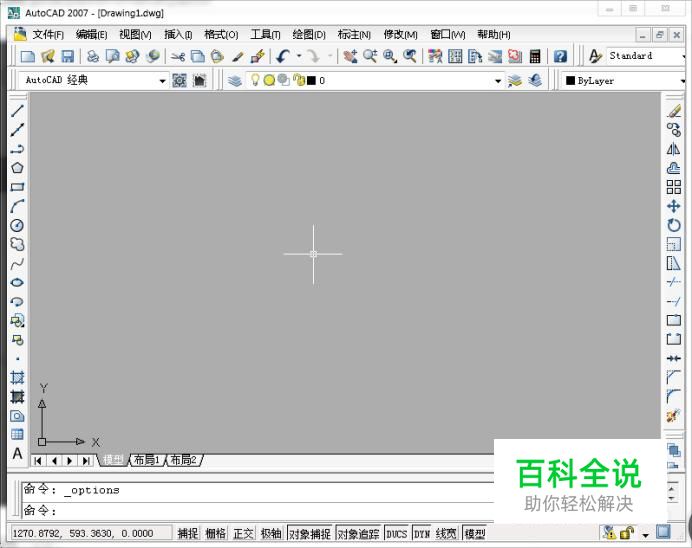Click the Help question mark icon
Image resolution: width=692 pixels, height=548 pixels.
point(560,56)
